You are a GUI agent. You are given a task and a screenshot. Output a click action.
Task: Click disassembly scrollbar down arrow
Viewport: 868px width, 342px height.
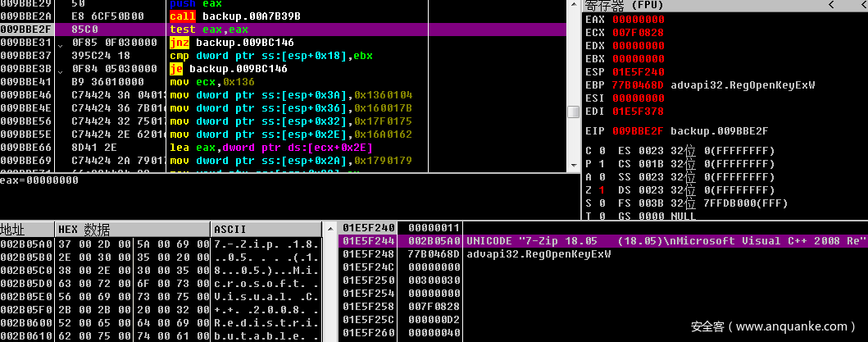point(574,165)
